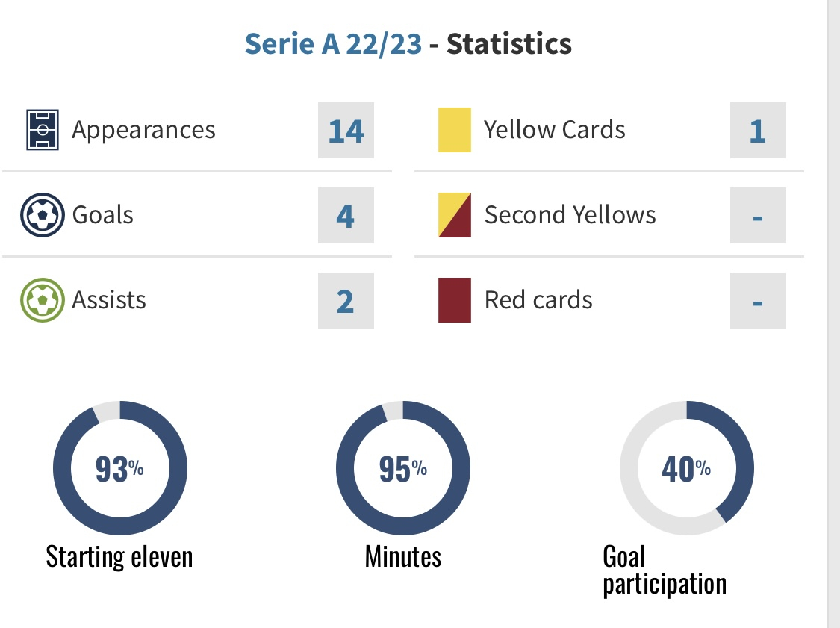840x628 pixels.
Task: Select the Appearances value 14
Action: tap(346, 130)
